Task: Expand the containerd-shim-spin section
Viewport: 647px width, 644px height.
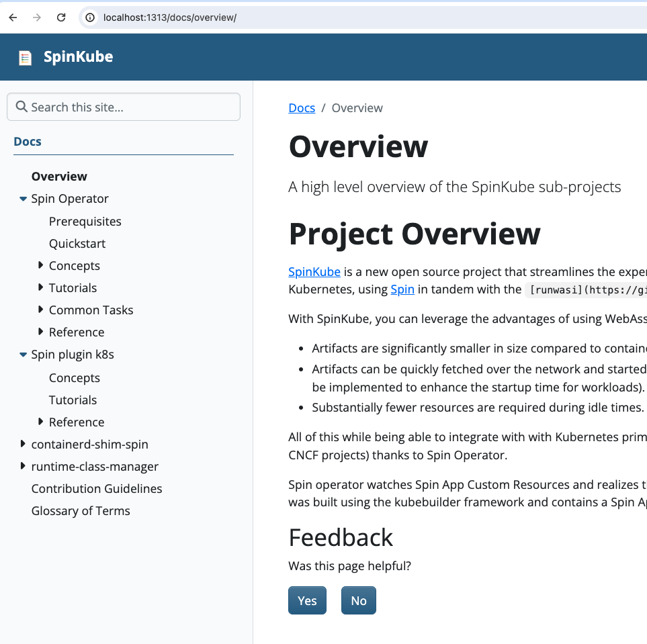Action: 23,444
